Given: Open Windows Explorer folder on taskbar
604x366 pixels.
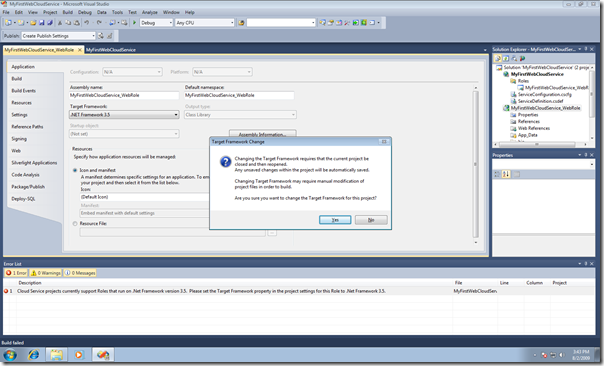Looking at the screenshot, I should pyautogui.click(x=56, y=355).
